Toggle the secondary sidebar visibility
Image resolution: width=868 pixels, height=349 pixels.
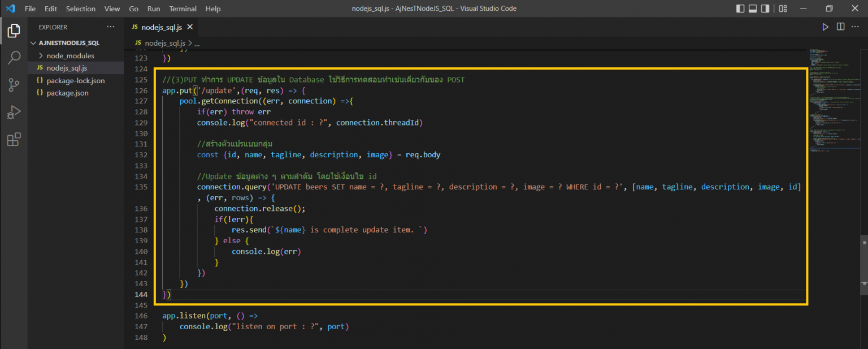[x=766, y=8]
